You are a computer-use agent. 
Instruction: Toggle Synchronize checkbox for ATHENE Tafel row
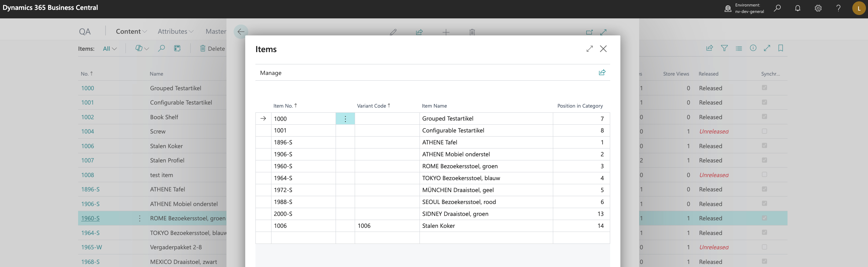(x=765, y=189)
